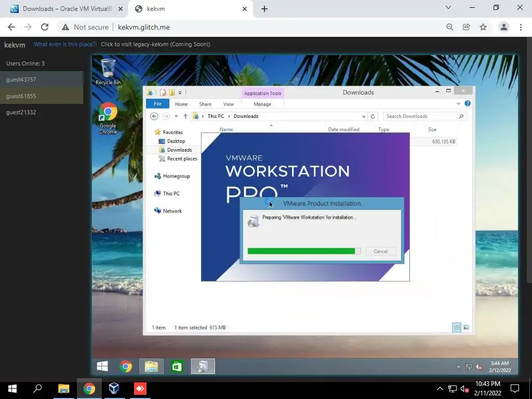Click the kekvm.glitch.me address bar
Viewport: 532px width, 399px height.
(144, 27)
